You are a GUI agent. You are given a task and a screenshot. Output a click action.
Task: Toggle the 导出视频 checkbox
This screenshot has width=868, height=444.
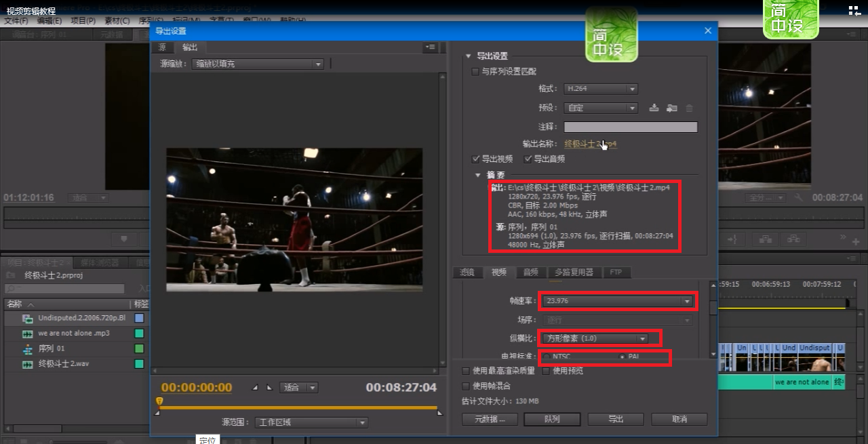pyautogui.click(x=476, y=159)
